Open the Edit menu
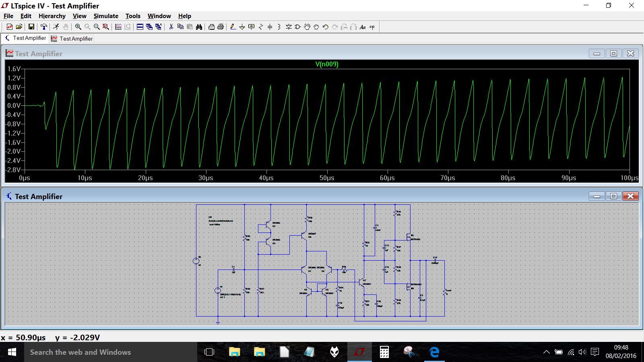Viewport: 644px width, 362px height. tap(26, 16)
